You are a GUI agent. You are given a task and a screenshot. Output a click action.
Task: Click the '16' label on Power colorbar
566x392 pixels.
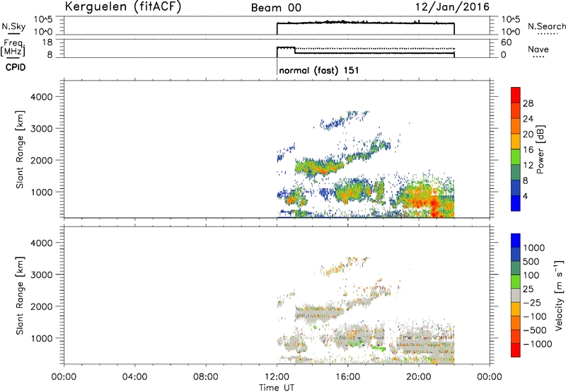coord(528,150)
